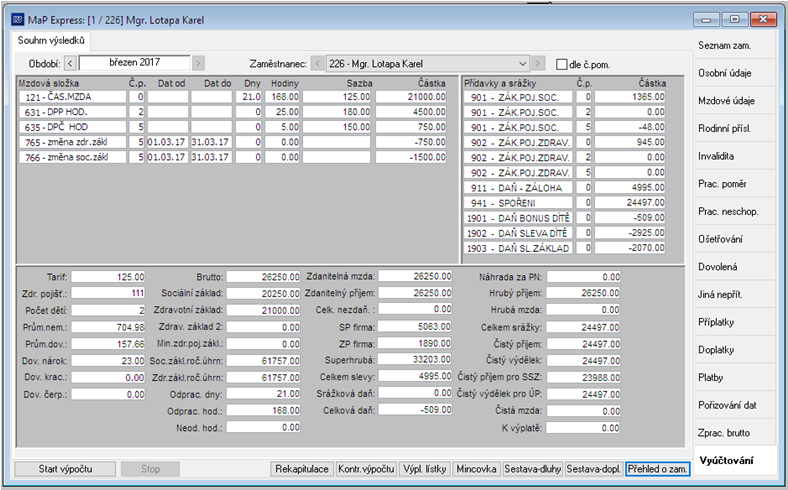Viewport: 788px width, 490px height.
Task: Click the '1901 - DAŇ BONUS DÍTĚ' row
Action: (564, 218)
